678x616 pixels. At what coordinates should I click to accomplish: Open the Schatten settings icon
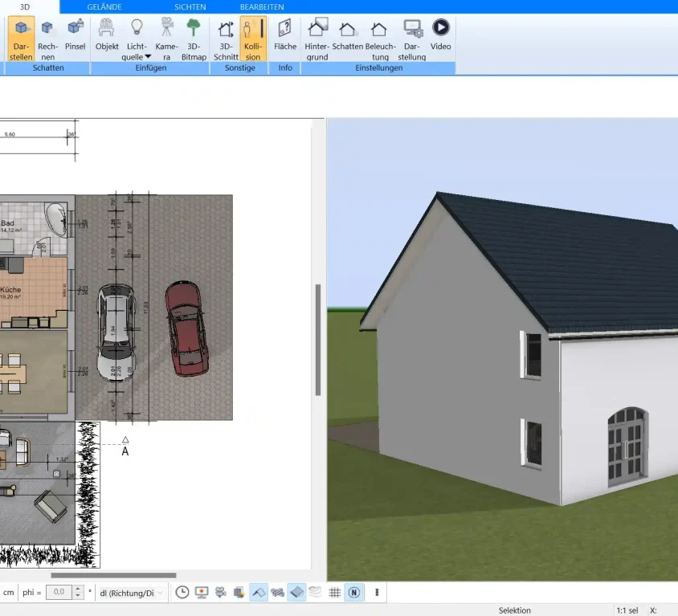(347, 30)
